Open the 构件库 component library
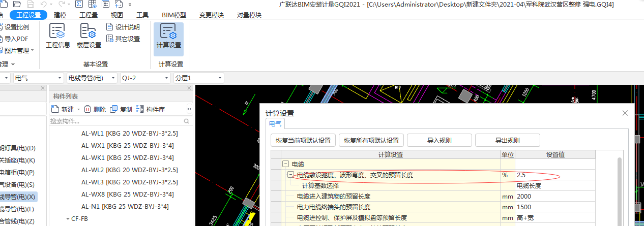This screenshot has height=226, width=644. tap(151, 109)
